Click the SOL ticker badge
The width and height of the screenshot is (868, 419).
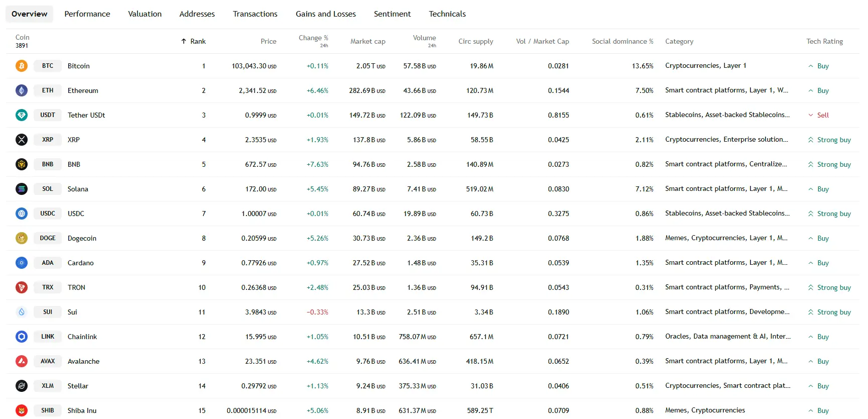pyautogui.click(x=48, y=189)
